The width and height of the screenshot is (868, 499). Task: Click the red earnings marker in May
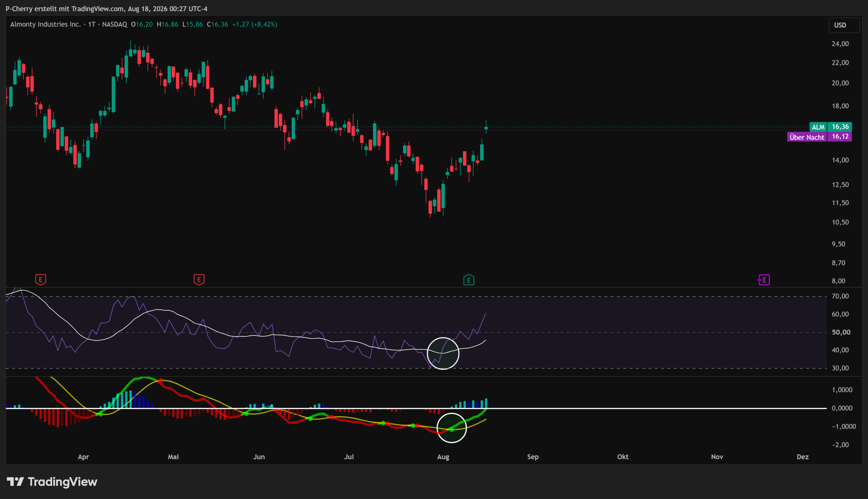(x=199, y=280)
